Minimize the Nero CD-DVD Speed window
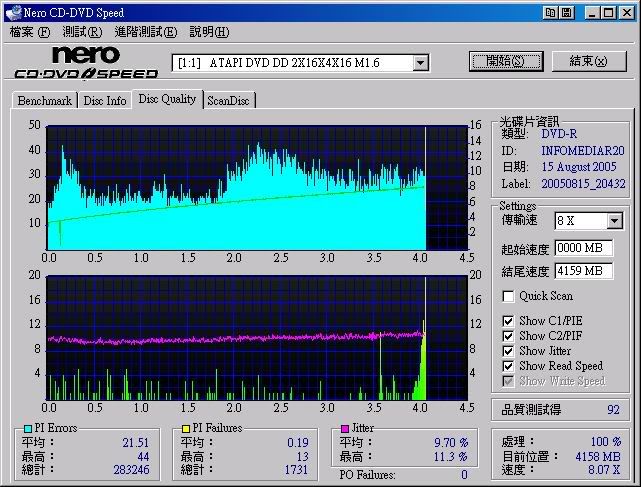This screenshot has height=487, width=641. 592,13
